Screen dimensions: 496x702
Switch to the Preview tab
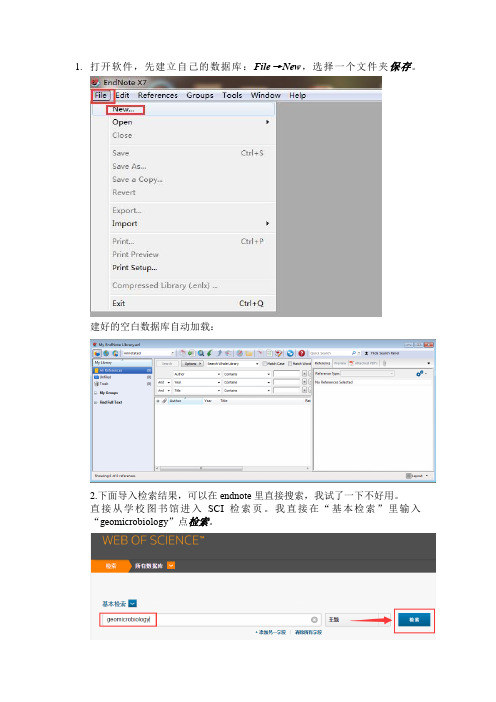[340, 363]
